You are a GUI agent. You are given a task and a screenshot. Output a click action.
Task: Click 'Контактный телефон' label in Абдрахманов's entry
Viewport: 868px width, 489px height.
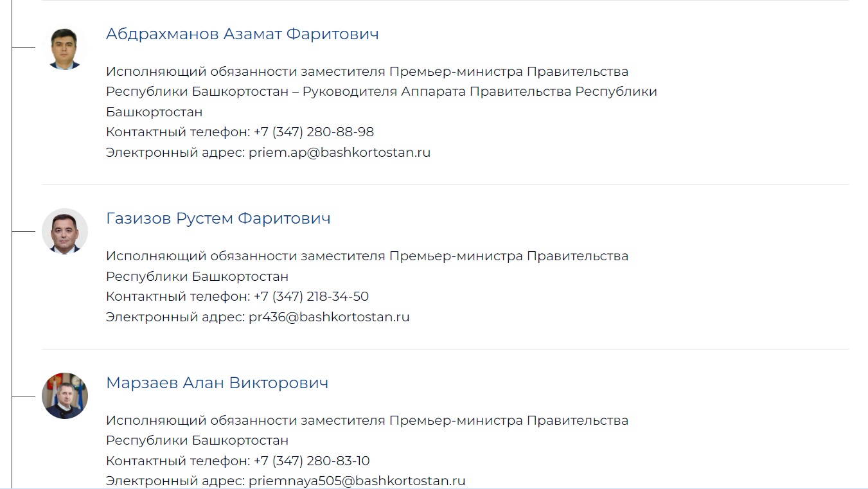pos(177,132)
